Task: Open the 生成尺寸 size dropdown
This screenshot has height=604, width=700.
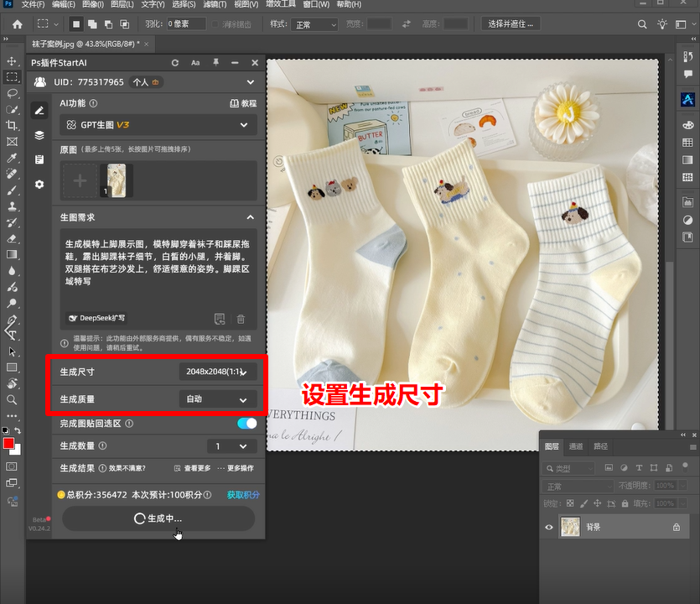Action: (x=218, y=372)
